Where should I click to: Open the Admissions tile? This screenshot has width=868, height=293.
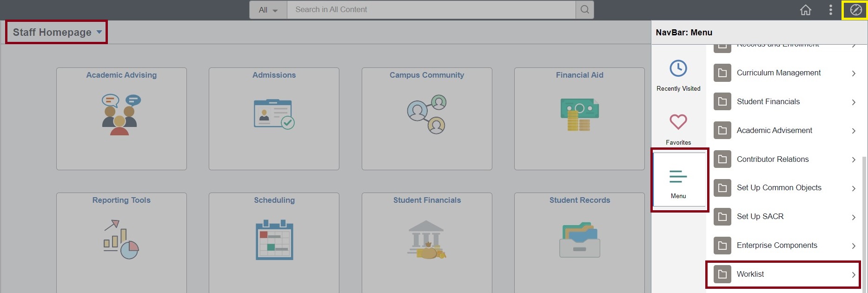[x=274, y=118]
